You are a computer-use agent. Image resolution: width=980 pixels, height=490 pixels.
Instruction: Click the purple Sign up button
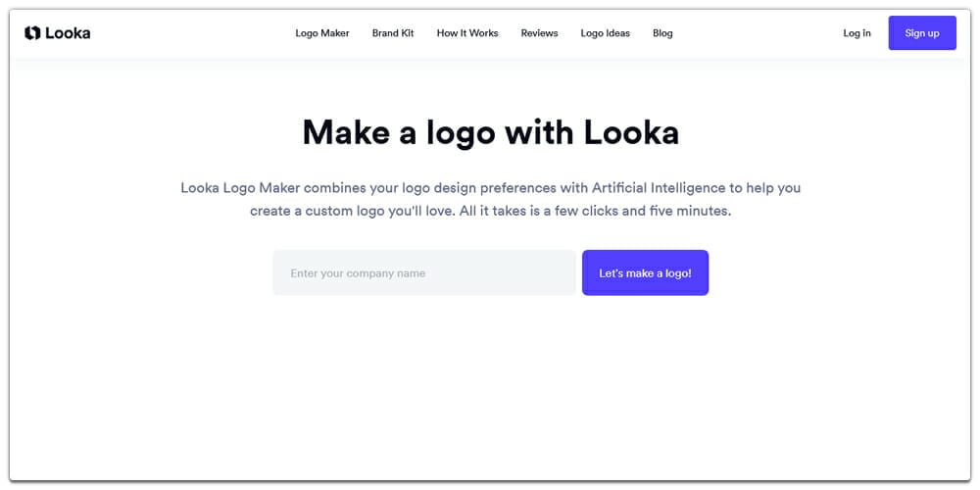(922, 33)
